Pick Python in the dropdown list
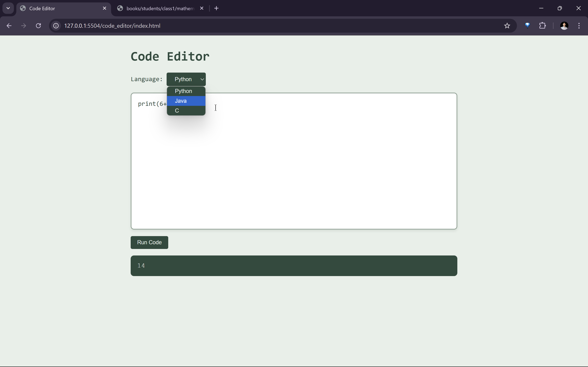This screenshot has width=588, height=367. tap(186, 91)
